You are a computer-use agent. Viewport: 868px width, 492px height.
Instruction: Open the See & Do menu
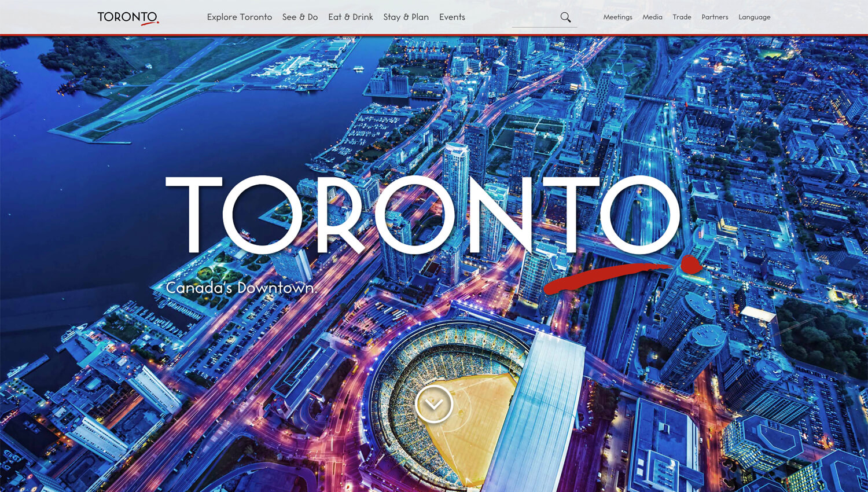click(300, 17)
